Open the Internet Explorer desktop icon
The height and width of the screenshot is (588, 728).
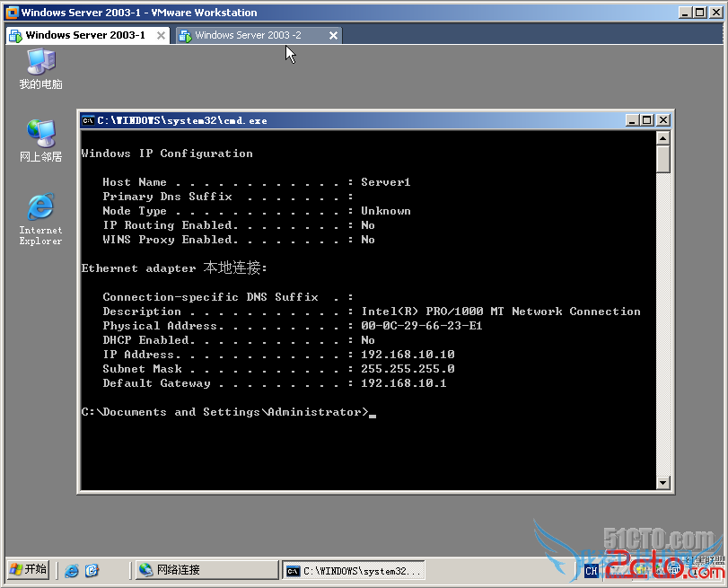click(x=41, y=219)
